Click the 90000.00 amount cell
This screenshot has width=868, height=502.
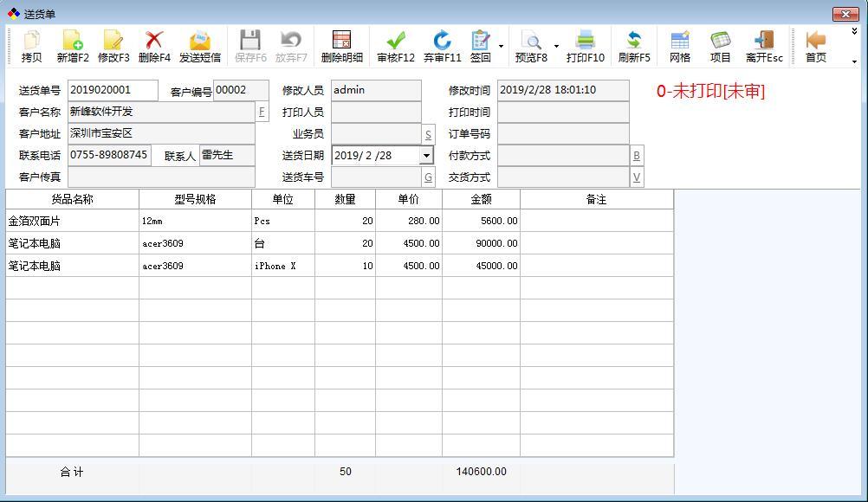(481, 243)
